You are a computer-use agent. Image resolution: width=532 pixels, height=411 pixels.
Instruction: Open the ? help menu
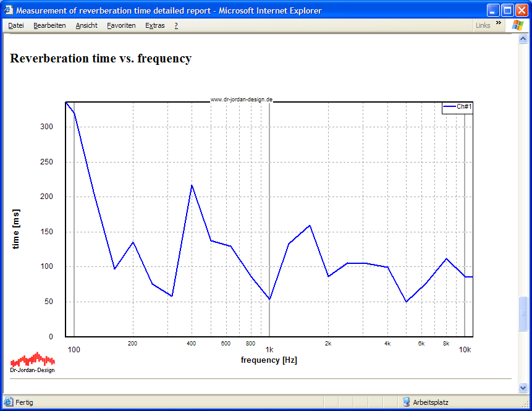click(176, 25)
